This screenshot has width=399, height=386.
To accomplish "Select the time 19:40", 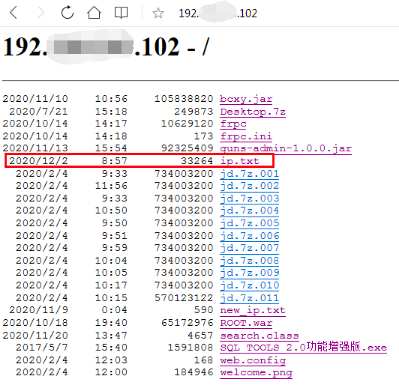I will tap(111, 323).
